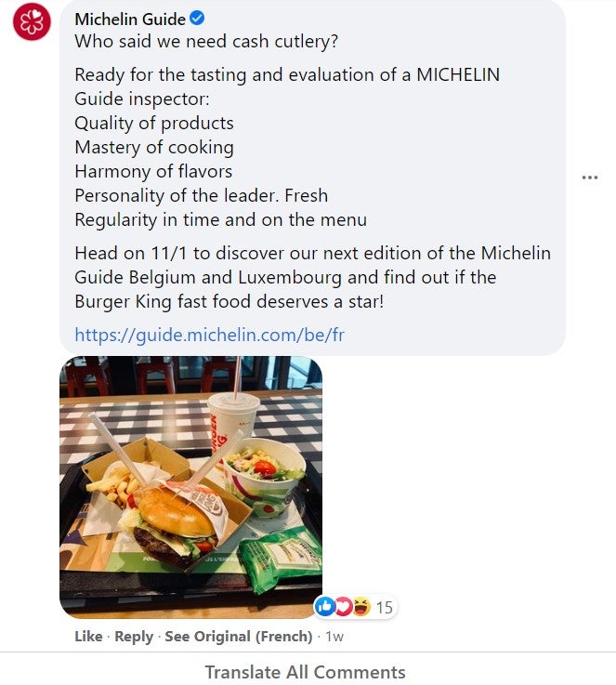
Task: Open the Michelin Guide profile picture
Action: point(32,21)
